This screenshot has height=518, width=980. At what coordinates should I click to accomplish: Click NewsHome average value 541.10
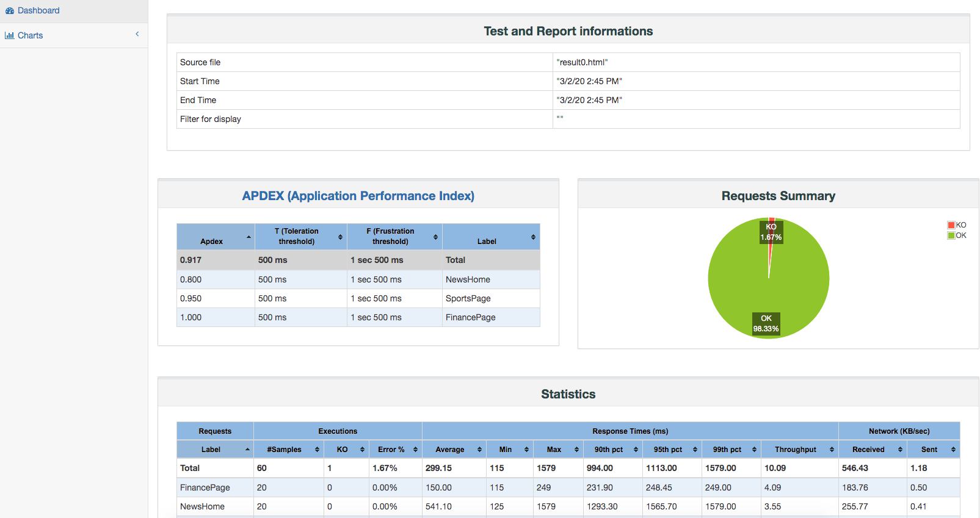(438, 506)
